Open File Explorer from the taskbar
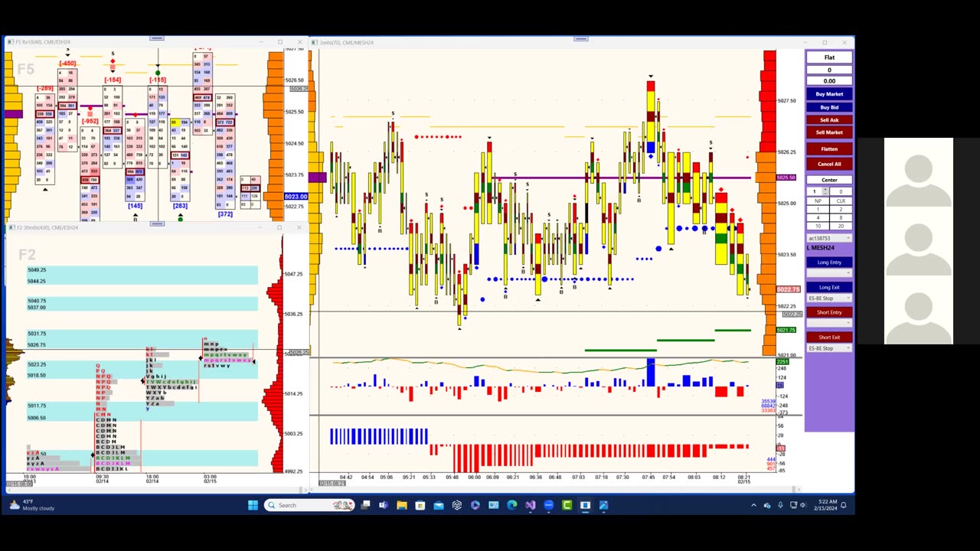980x551 pixels. [401, 505]
